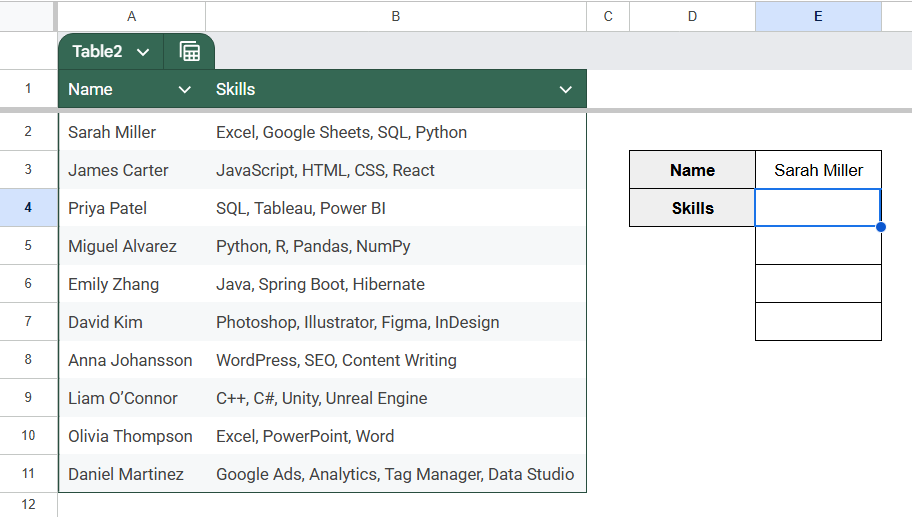This screenshot has width=912, height=517.
Task: Open the Table2 name dropdown
Action: pos(142,52)
